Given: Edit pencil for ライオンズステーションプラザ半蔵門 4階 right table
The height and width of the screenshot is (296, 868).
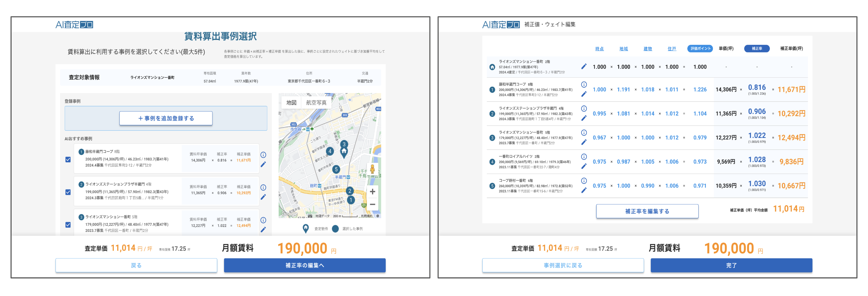Looking at the screenshot, I should pyautogui.click(x=584, y=118).
